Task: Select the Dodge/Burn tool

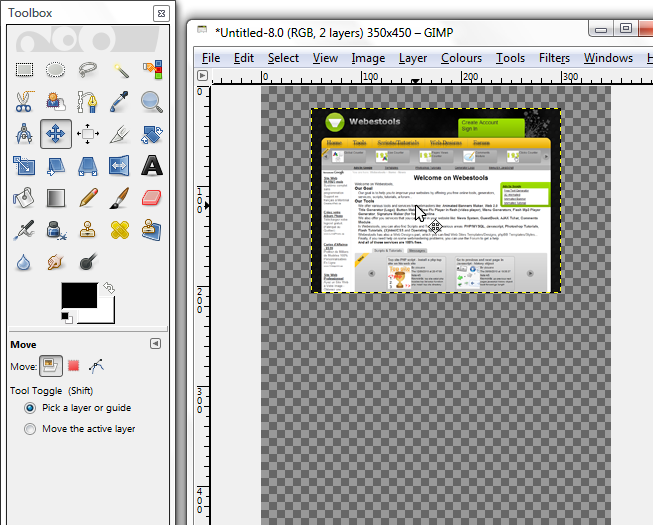Action: point(88,261)
